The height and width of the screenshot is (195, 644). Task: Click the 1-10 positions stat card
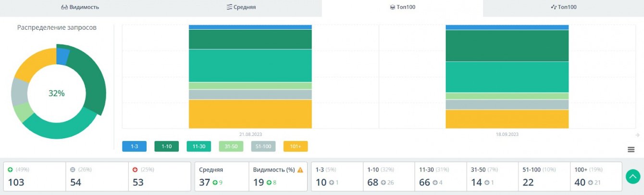(388, 176)
